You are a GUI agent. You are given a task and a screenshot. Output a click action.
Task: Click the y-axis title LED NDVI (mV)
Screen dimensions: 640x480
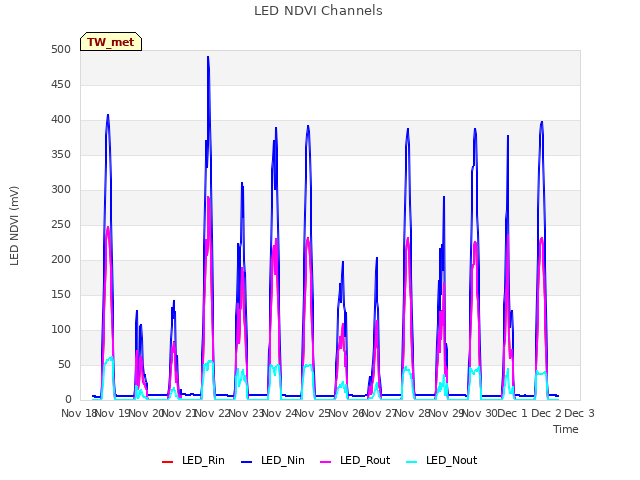pos(14,226)
